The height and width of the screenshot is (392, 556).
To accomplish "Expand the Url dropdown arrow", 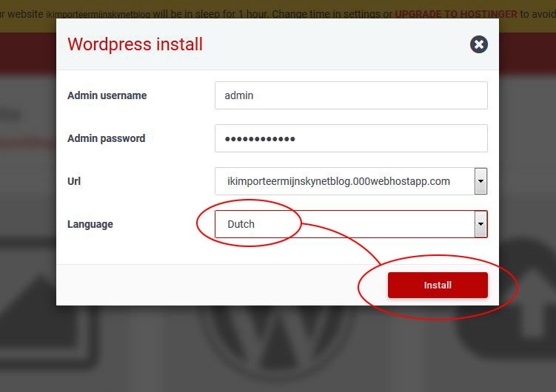I will click(x=480, y=181).
